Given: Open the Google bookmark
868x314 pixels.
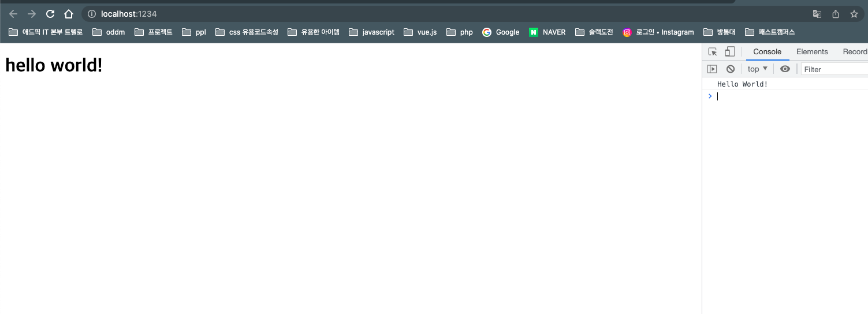Looking at the screenshot, I should coord(501,32).
